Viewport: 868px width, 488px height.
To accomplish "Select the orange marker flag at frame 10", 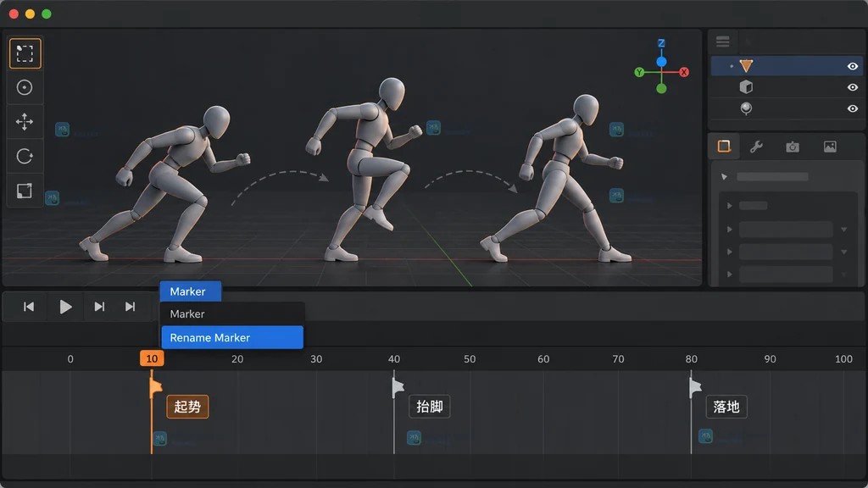I will [156, 386].
